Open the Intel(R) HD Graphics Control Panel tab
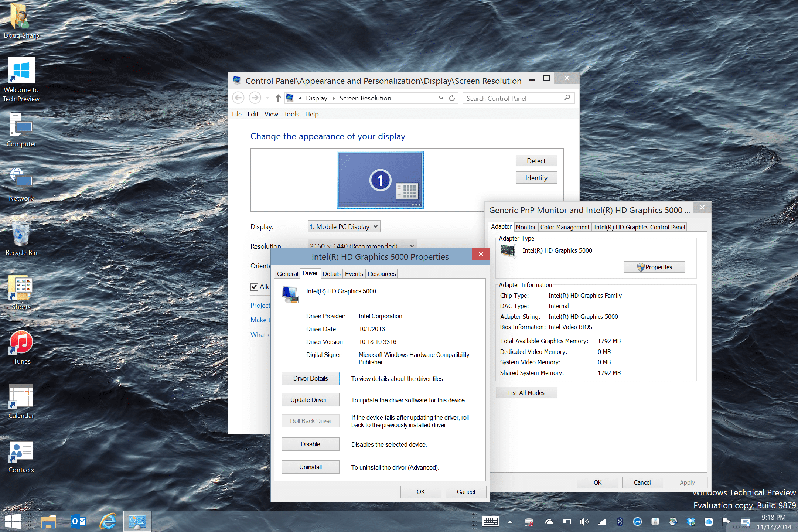798x532 pixels. [640, 227]
